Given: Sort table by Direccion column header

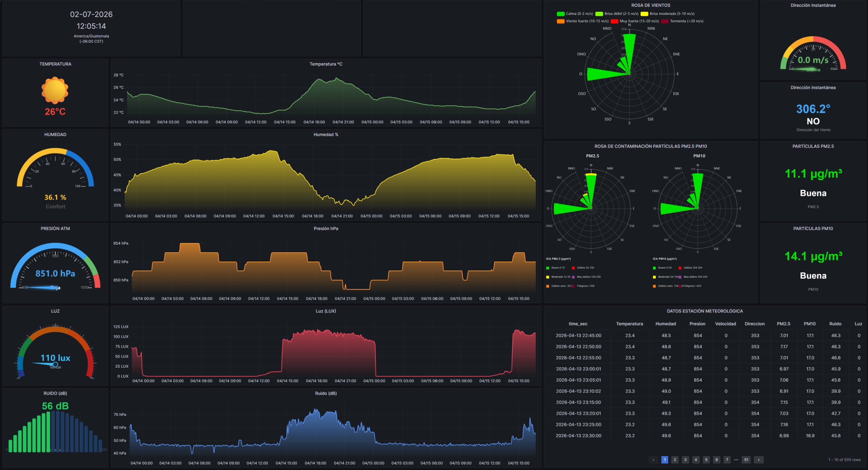Looking at the screenshot, I should coord(755,324).
